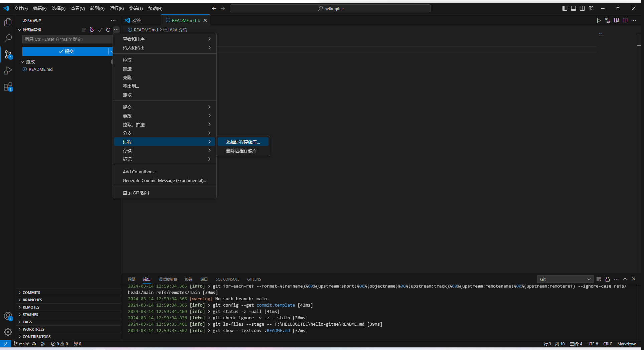Click the remote window icon in status bar
The width and height of the screenshot is (644, 350).
point(6,344)
